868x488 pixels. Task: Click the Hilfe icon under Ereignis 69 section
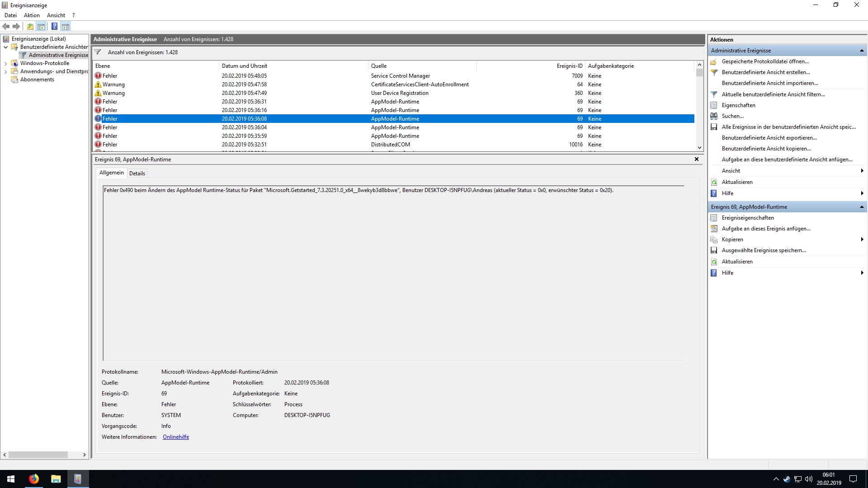(x=714, y=273)
